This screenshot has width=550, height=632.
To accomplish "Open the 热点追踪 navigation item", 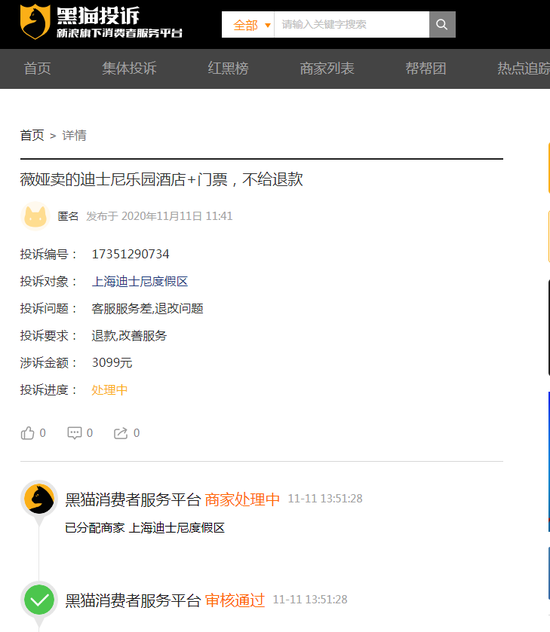I will 523,69.
